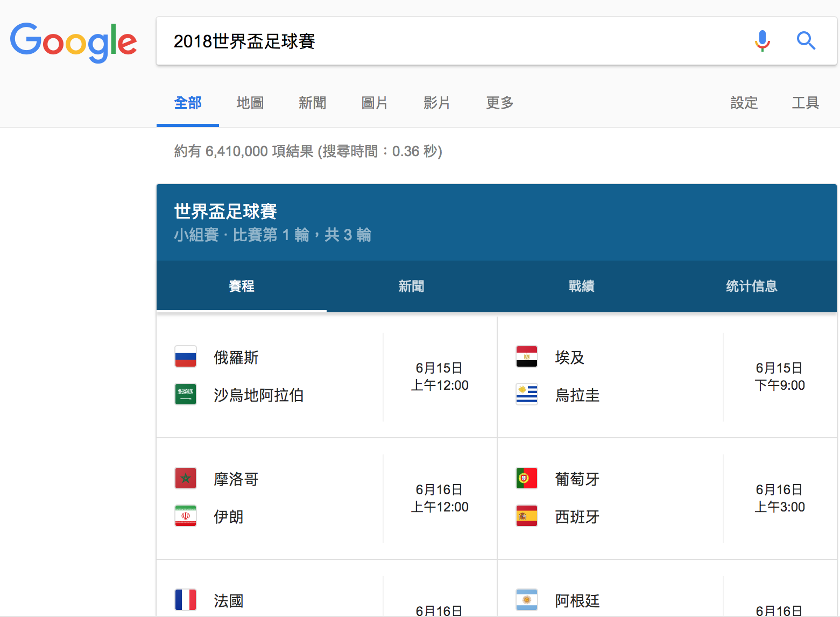Click the Portugal flag icon
This screenshot has width=840, height=617.
(x=526, y=478)
